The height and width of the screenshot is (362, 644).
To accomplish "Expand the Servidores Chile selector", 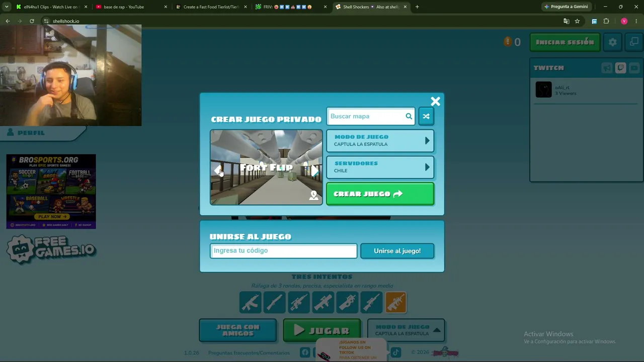I will click(380, 167).
